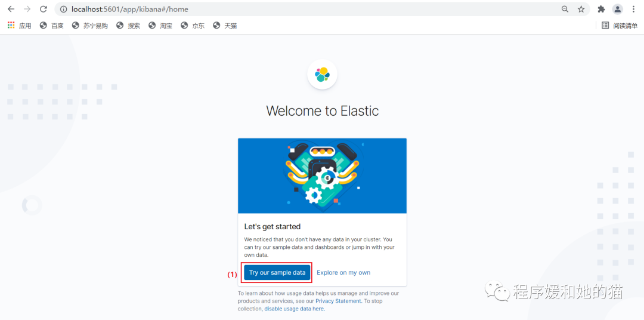The height and width of the screenshot is (320, 644).
Task: Open the zoom magnifier icon in address bar
Action: [565, 9]
